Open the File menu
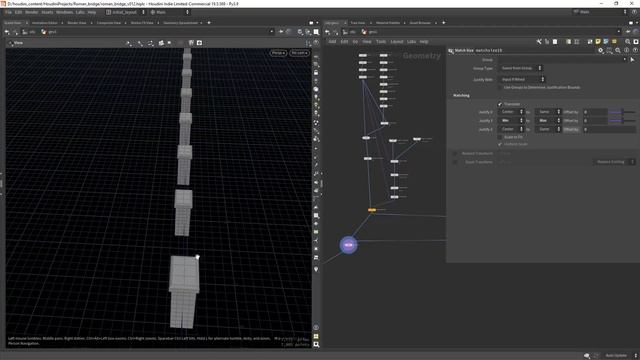This screenshot has height=360, width=640. 8,12
